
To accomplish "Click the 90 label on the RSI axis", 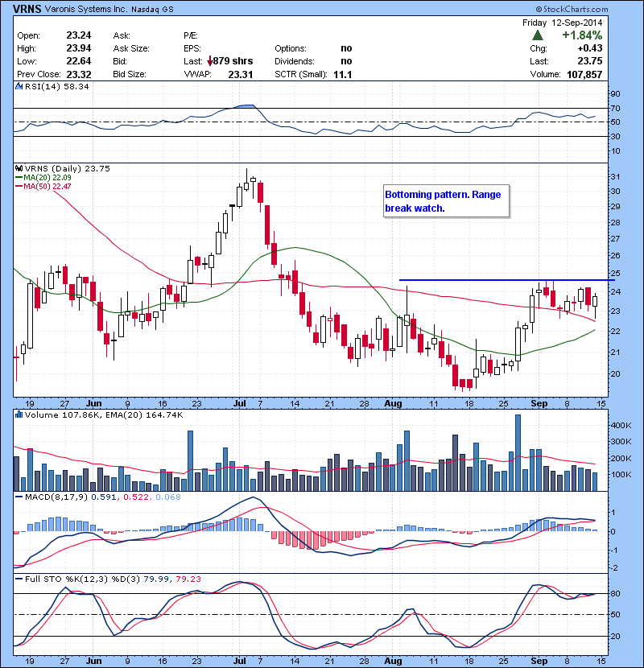I will click(x=615, y=94).
